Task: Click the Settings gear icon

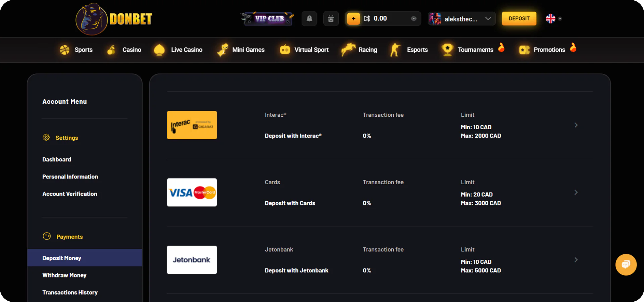Action: [46, 137]
